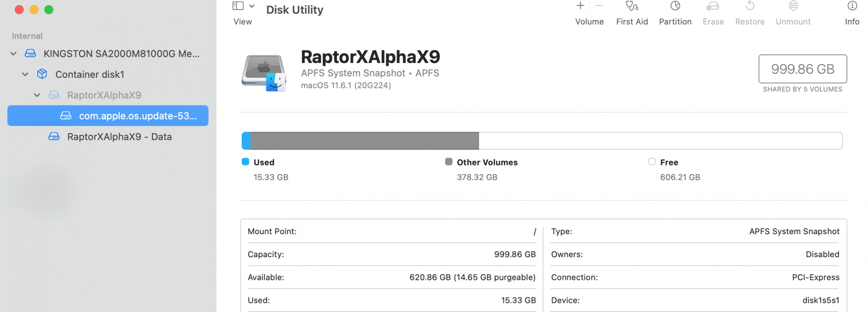Click the Unmount eject icon
The height and width of the screenshot is (312, 868).
click(793, 6)
